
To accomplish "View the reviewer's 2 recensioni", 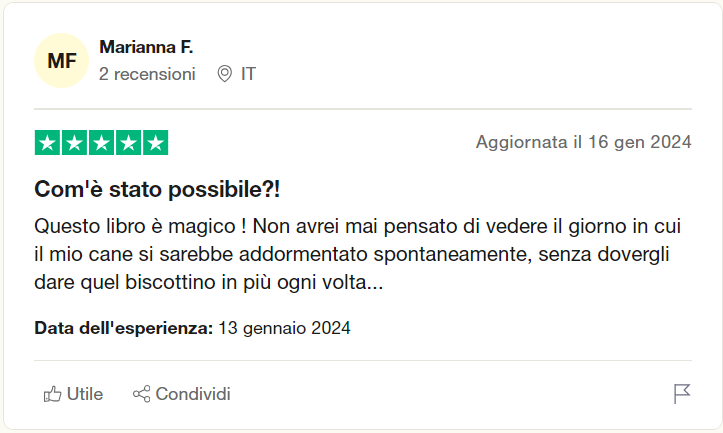I will tap(147, 74).
